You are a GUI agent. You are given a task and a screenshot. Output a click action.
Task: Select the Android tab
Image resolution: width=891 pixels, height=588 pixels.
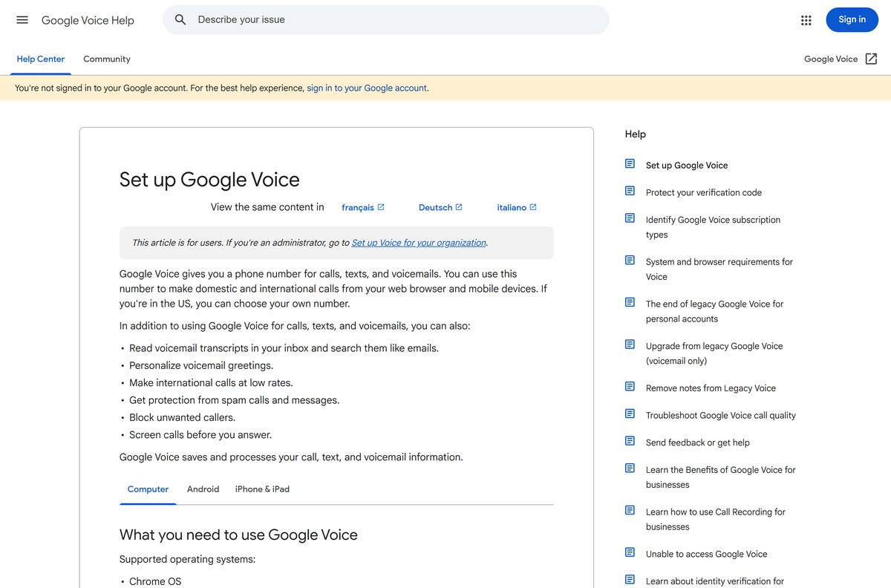(203, 489)
